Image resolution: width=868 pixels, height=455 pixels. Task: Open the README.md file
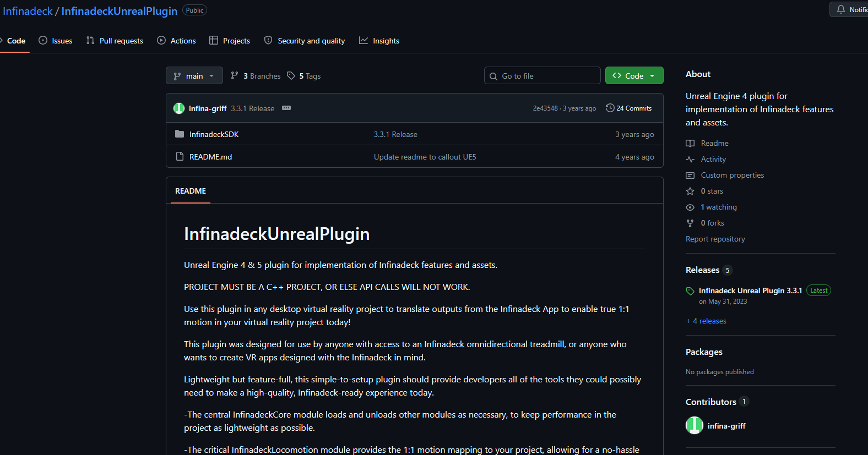[x=210, y=157]
